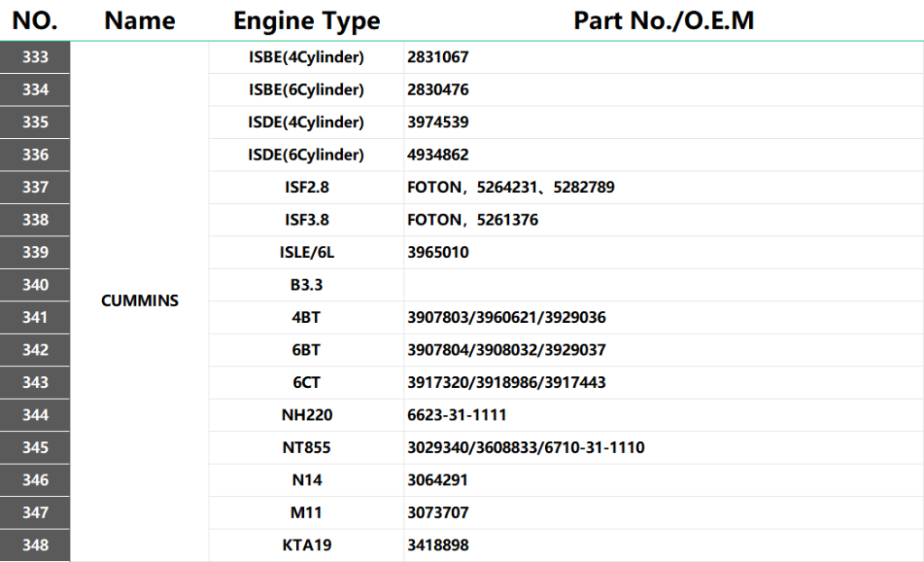Viewport: 924px width, 562px height.
Task: Select the FOTON 5264231 5282789 cell
Action: point(663,188)
